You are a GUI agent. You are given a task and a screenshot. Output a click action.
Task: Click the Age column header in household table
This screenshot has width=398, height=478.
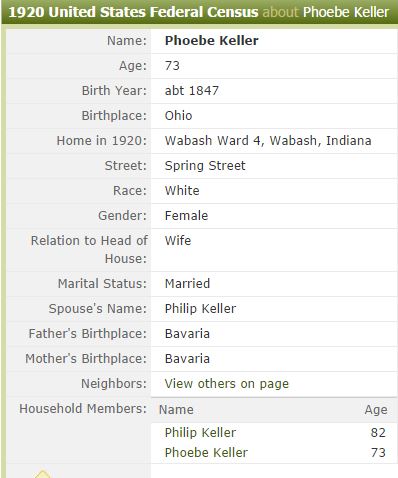pos(376,410)
